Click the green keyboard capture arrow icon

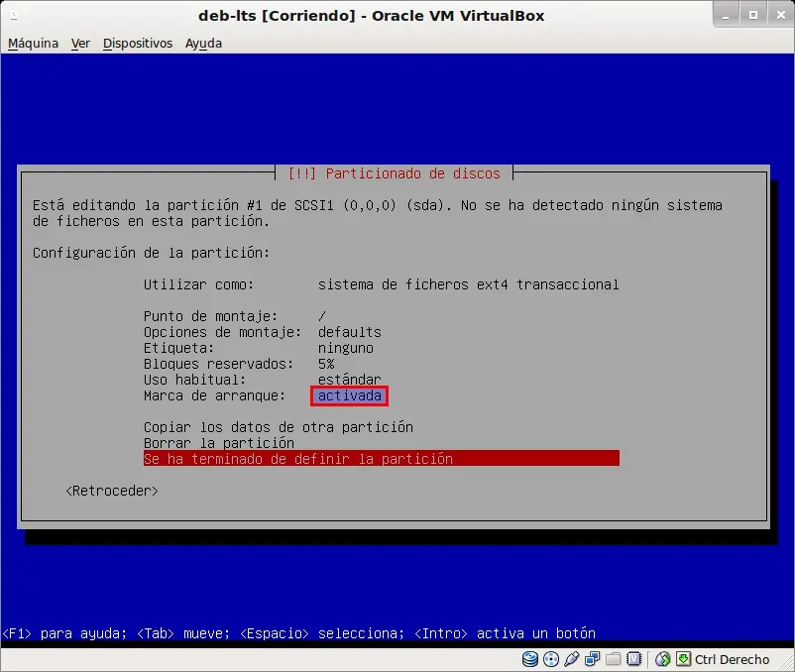pos(683,659)
